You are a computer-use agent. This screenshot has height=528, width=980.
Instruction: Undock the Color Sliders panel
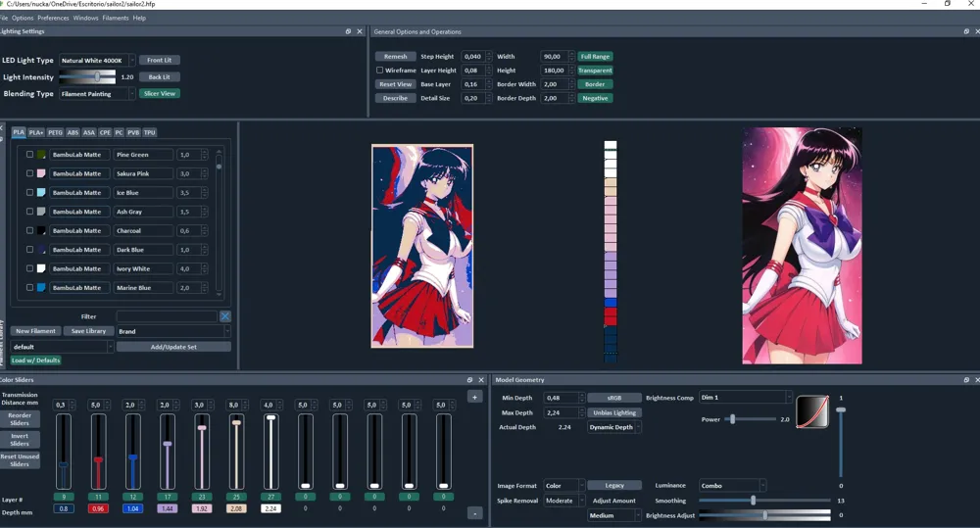tap(470, 380)
